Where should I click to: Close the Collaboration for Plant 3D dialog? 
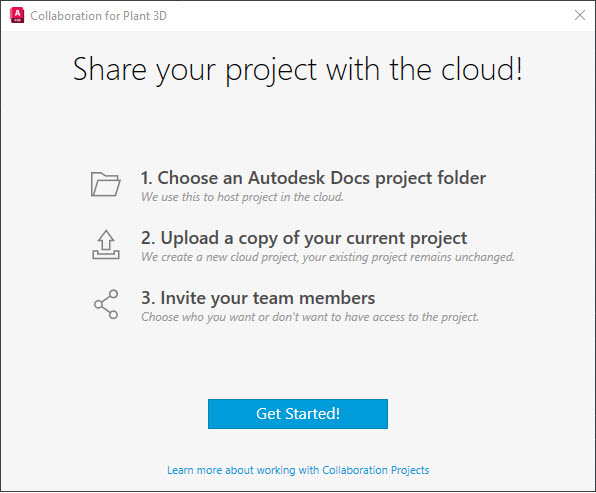click(580, 15)
